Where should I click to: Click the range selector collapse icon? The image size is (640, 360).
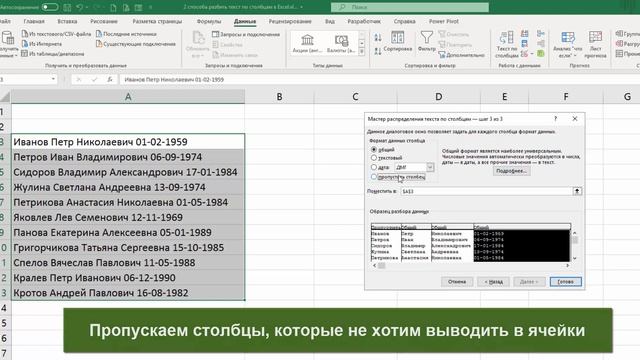point(577,191)
